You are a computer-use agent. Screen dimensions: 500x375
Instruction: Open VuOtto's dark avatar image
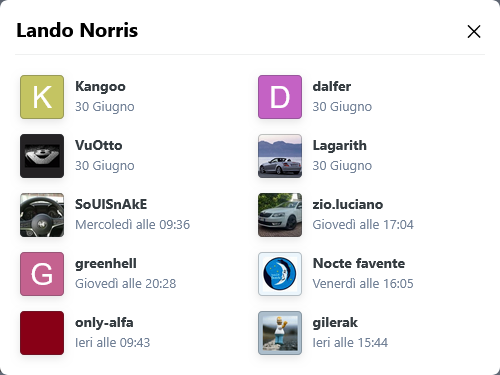(42, 156)
